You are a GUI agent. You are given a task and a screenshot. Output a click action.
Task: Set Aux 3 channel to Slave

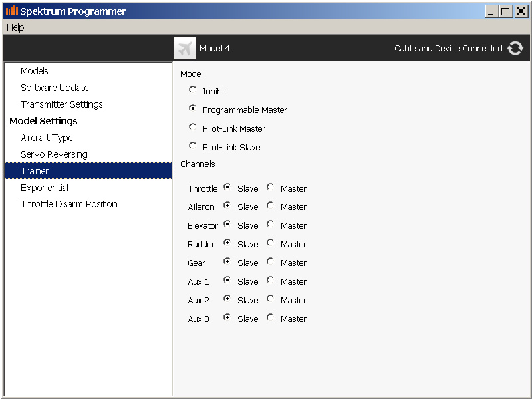coord(227,317)
